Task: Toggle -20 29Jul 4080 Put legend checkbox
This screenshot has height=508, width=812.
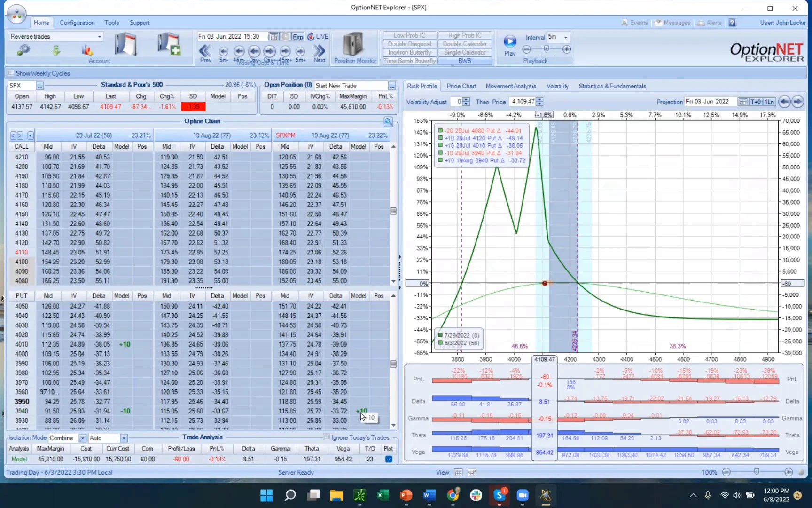Action: (x=441, y=131)
